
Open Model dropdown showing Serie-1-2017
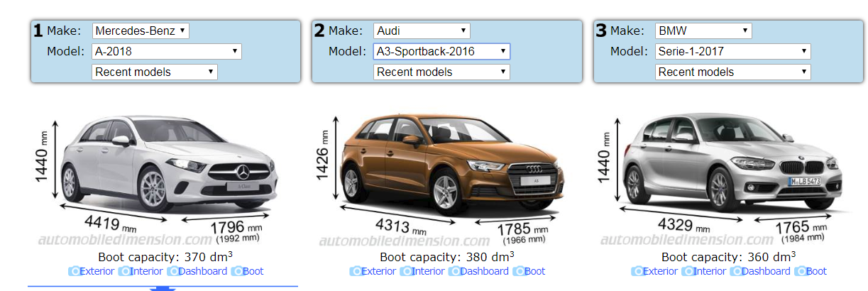tap(733, 51)
